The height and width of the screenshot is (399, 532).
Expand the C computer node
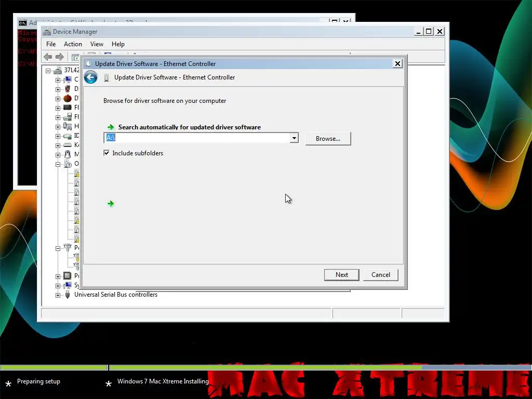tap(58, 80)
